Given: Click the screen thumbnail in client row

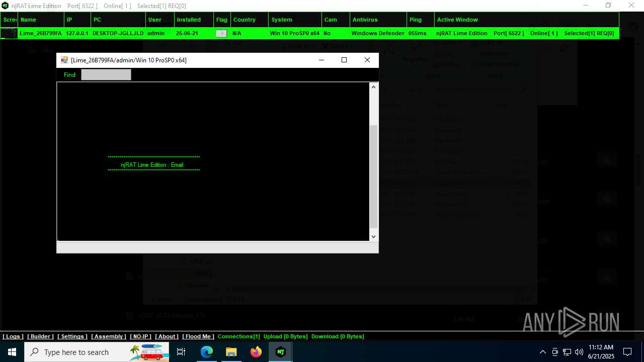Looking at the screenshot, I should 9,33.
